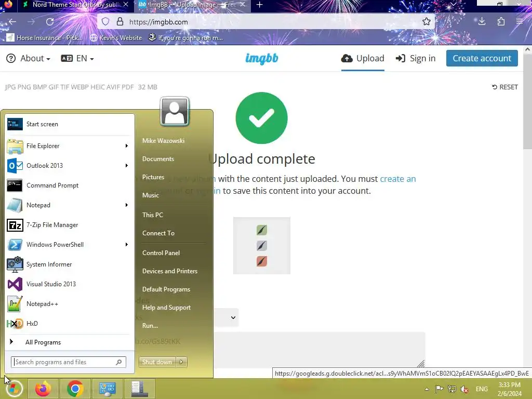Expand File Explorer jump list arrow

pyautogui.click(x=127, y=146)
